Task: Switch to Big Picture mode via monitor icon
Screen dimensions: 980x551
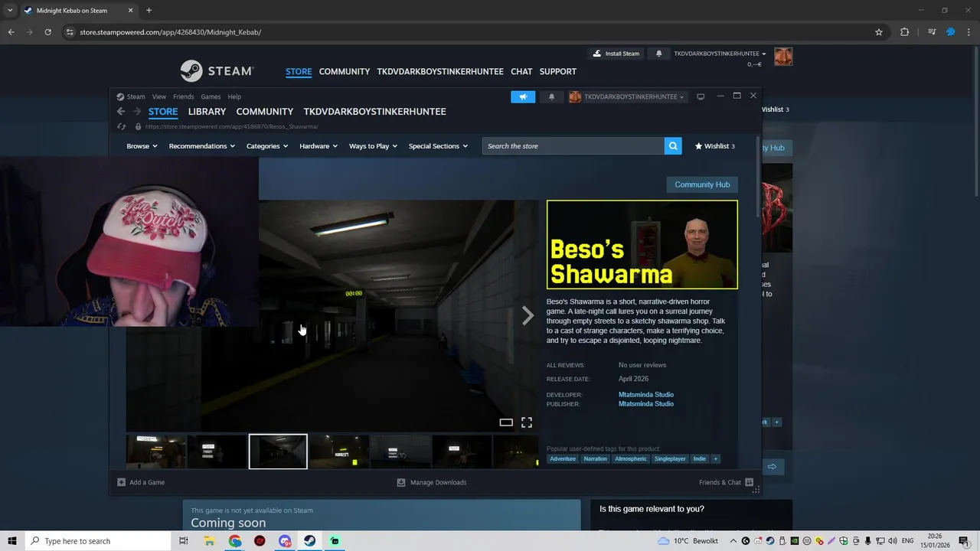Action: coord(701,96)
